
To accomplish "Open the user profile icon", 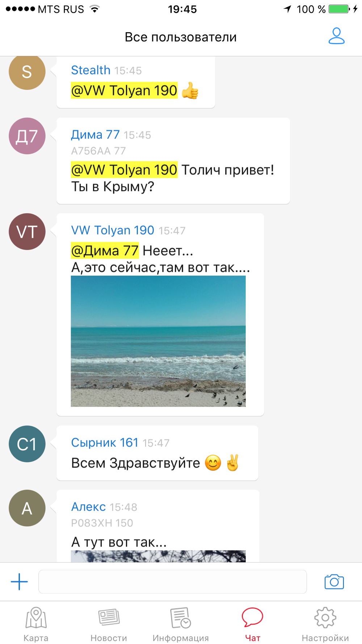I will (x=336, y=36).
